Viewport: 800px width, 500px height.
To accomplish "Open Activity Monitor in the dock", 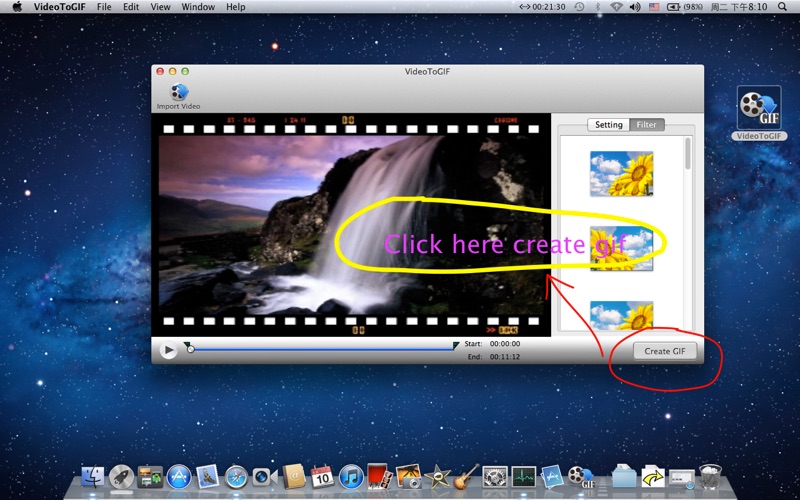I will click(x=524, y=477).
